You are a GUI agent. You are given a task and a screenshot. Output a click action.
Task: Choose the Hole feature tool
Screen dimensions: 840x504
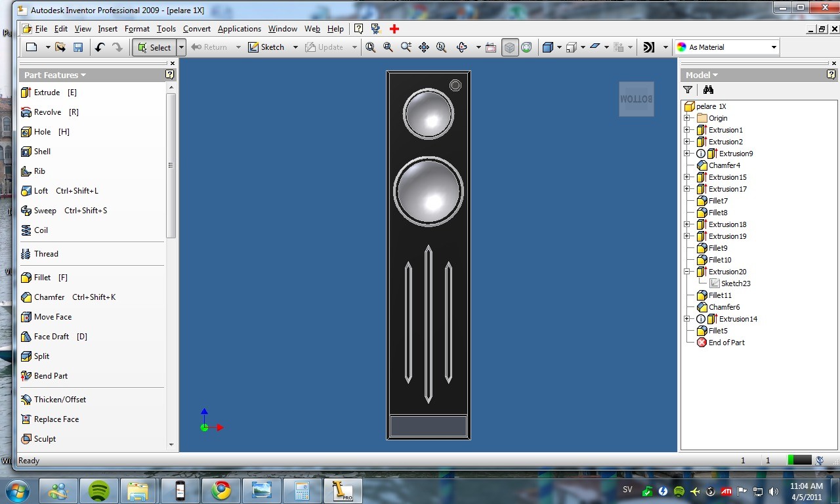(x=45, y=132)
